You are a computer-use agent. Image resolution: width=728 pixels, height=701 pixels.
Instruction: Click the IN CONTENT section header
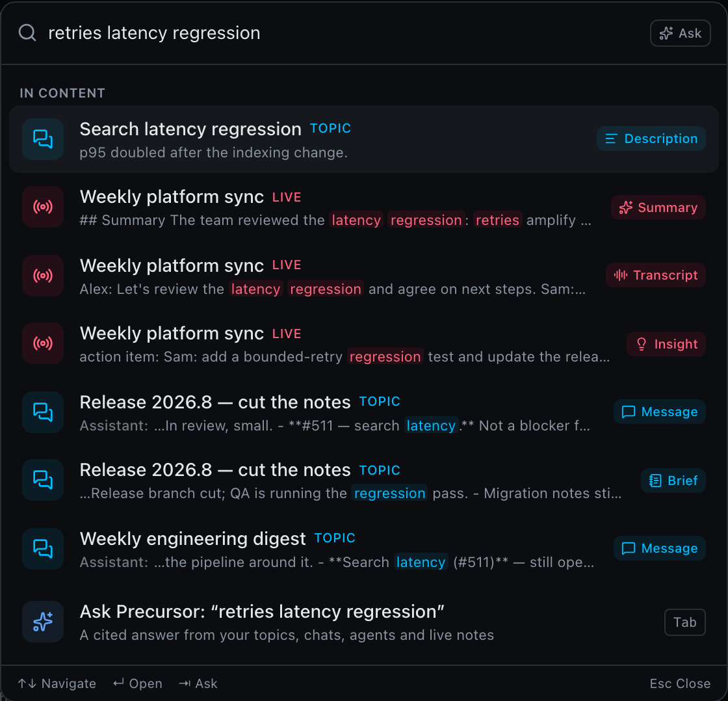(62, 94)
